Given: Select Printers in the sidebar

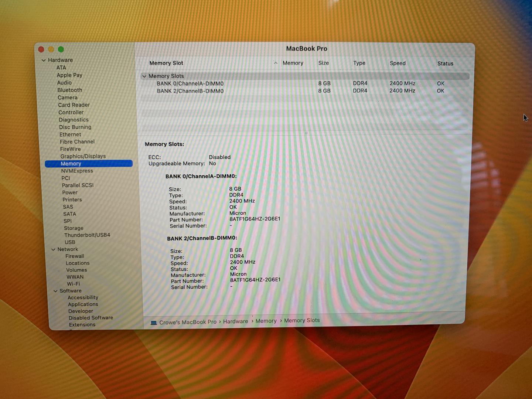Looking at the screenshot, I should coord(72,199).
